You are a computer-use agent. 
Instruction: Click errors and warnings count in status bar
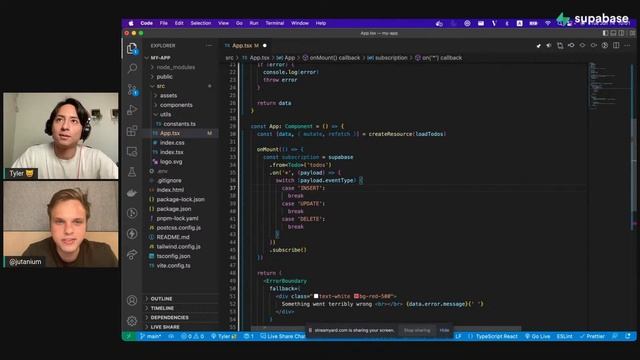192,336
